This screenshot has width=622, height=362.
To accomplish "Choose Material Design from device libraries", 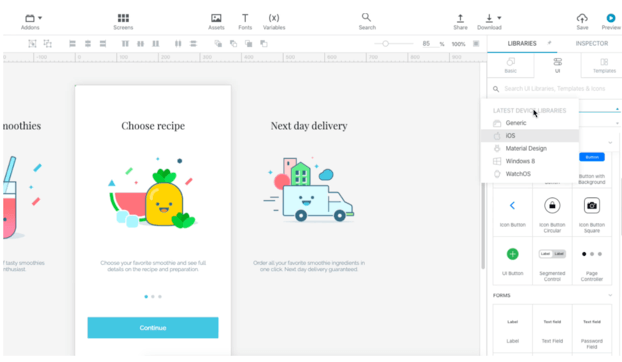I will coord(530,148).
